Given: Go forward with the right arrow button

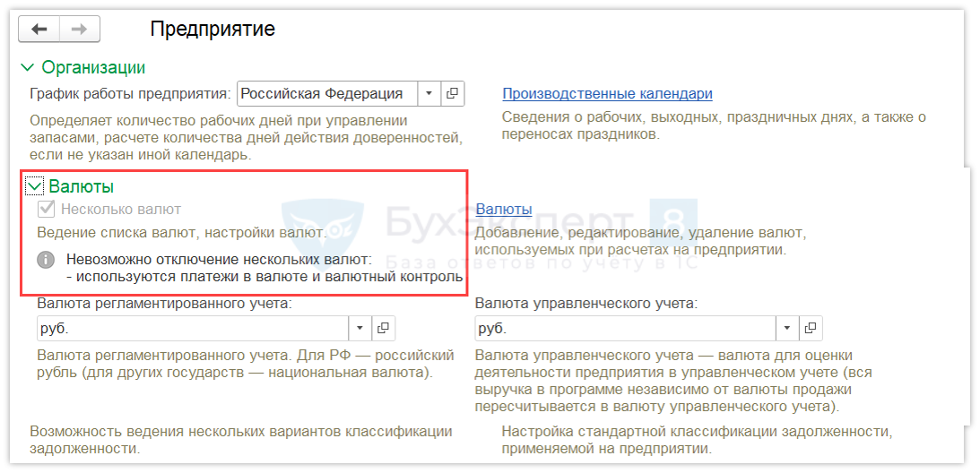Looking at the screenshot, I should pyautogui.click(x=80, y=29).
